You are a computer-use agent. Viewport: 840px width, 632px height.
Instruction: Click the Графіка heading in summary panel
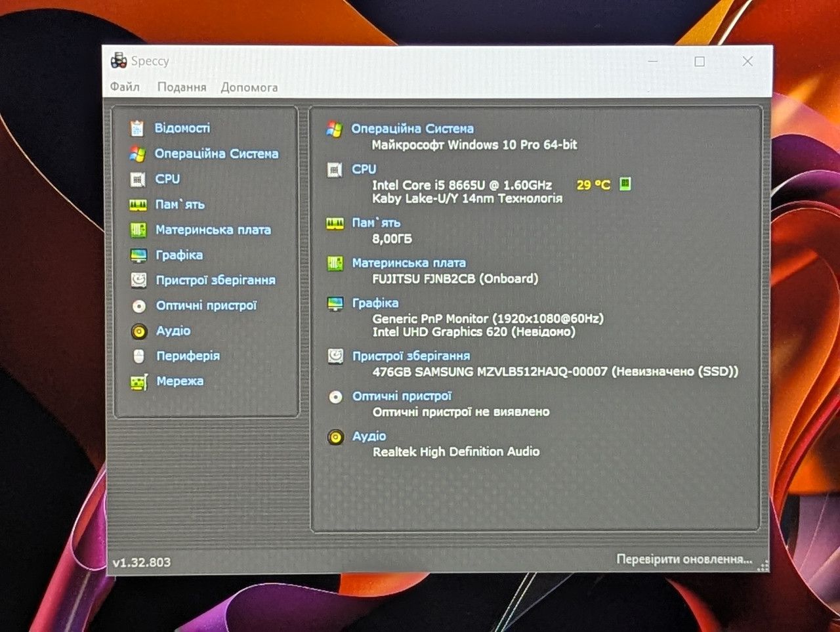click(x=375, y=303)
